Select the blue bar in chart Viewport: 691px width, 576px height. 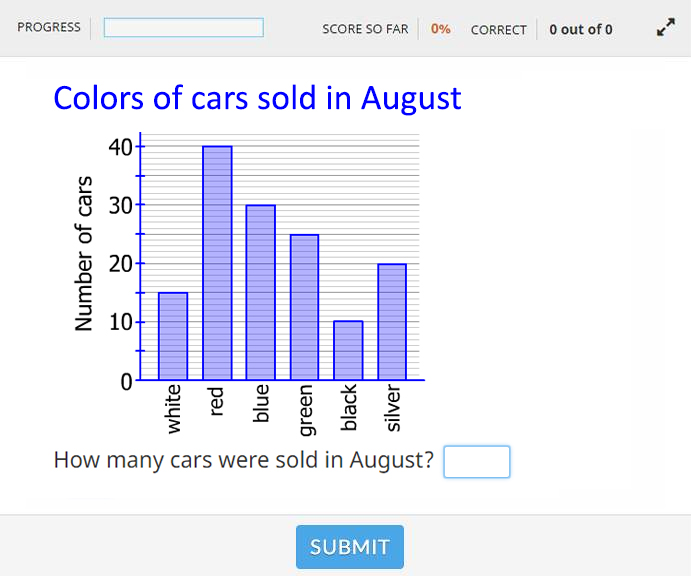pyautogui.click(x=261, y=292)
